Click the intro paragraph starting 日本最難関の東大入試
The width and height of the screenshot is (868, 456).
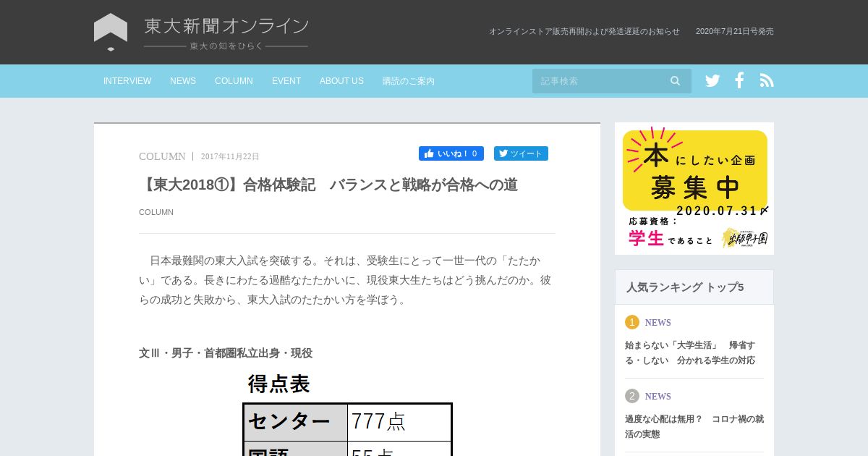pyautogui.click(x=347, y=280)
